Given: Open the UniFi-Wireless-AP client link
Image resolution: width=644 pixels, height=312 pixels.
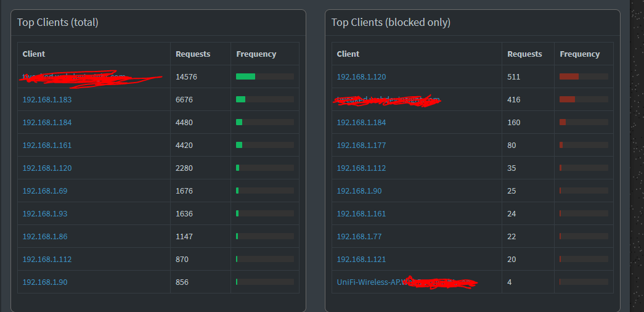Looking at the screenshot, I should pos(369,282).
